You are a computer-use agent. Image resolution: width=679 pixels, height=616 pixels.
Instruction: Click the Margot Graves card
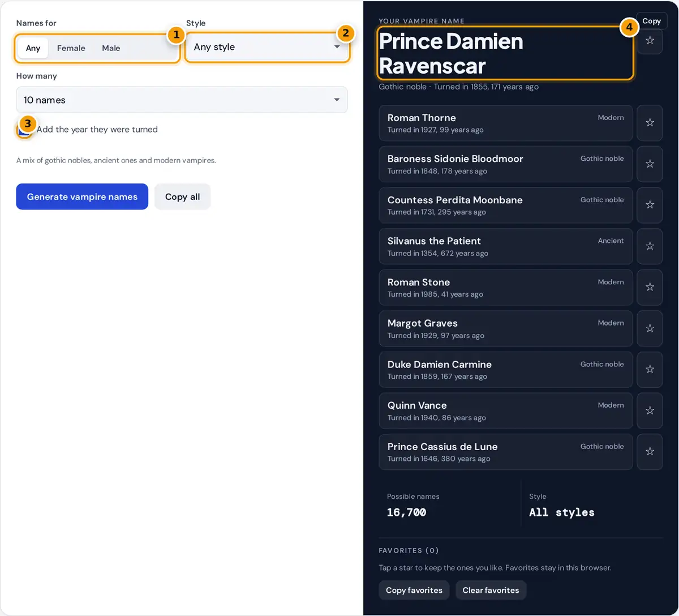point(506,328)
